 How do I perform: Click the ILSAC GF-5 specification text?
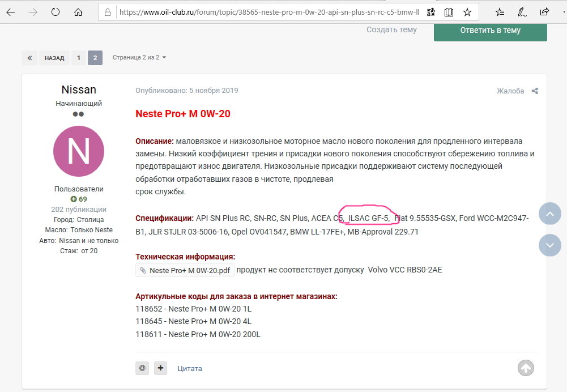(369, 218)
